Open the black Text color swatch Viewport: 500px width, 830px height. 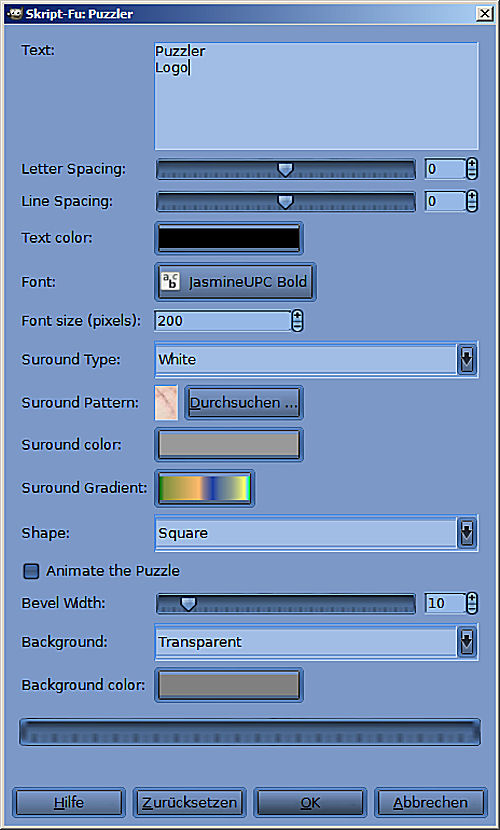pos(229,238)
